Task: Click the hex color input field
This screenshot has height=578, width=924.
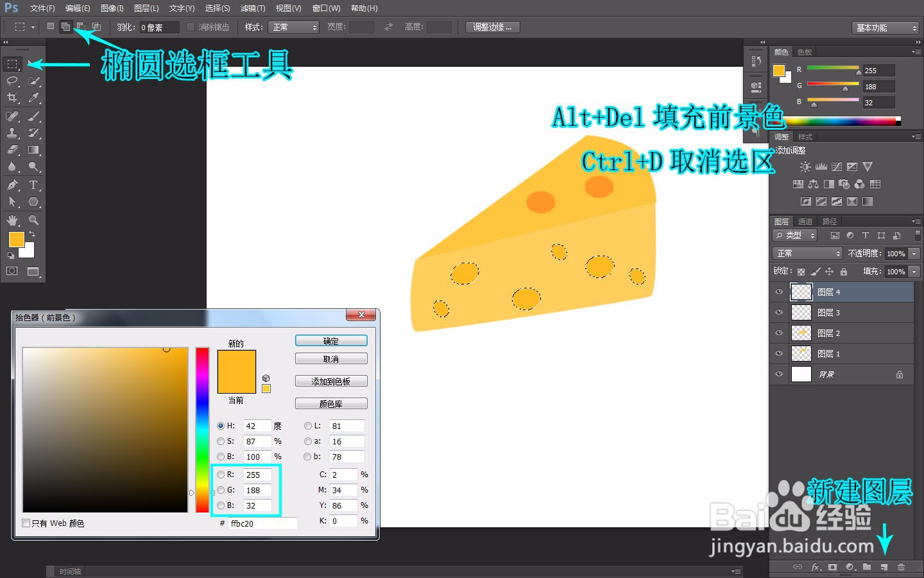Action: [263, 523]
